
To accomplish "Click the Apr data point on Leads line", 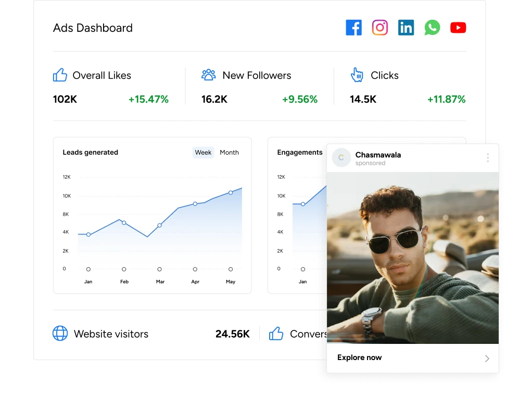I will point(195,204).
